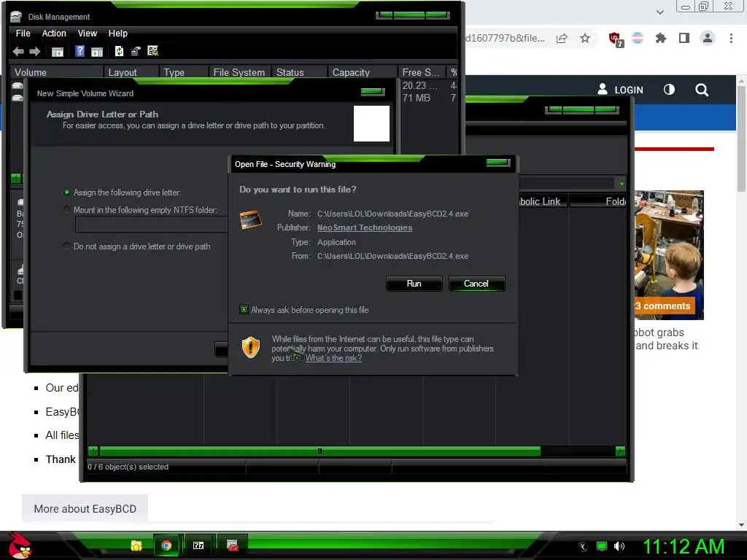The height and width of the screenshot is (560, 747).
Task: Toggle the action pane toolbar icon
Action: [x=97, y=52]
